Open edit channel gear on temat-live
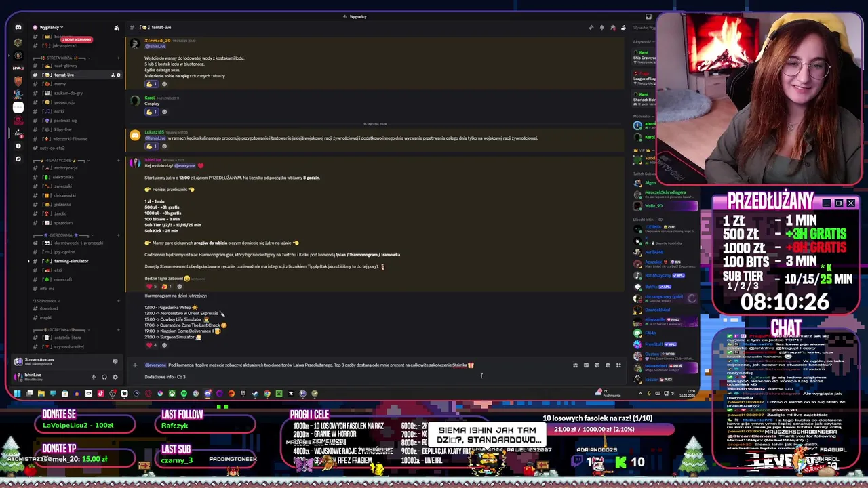The image size is (868, 488). [x=119, y=75]
